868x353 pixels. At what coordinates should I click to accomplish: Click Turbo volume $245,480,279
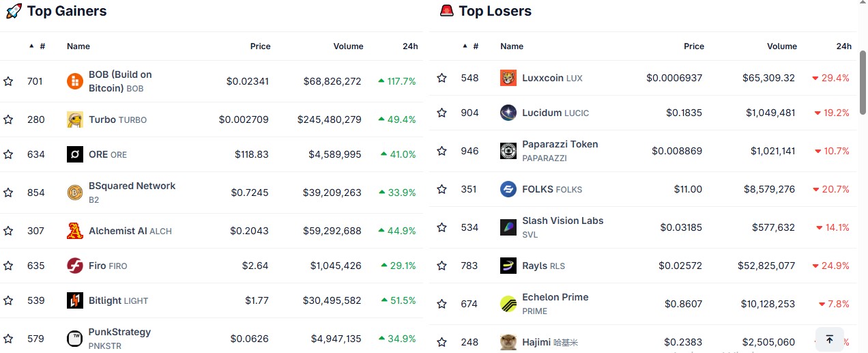330,119
